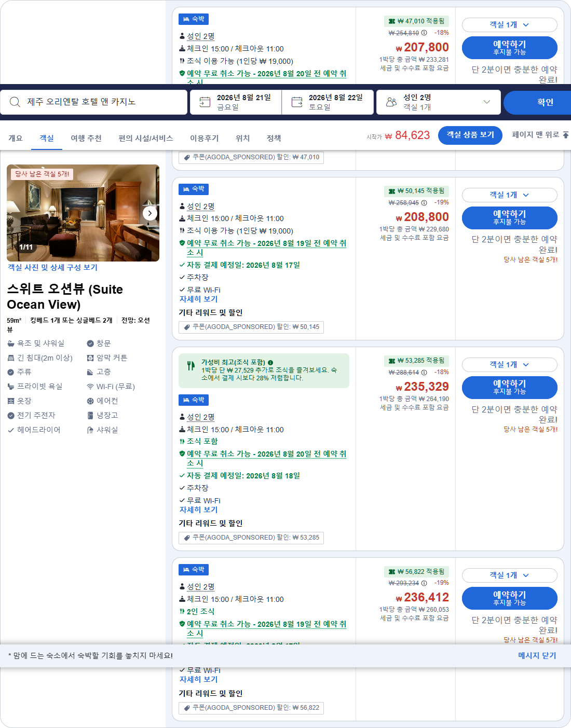The width and height of the screenshot is (571, 728).
Task: Click info icon beside ₩288,614 price
Action: (424, 373)
